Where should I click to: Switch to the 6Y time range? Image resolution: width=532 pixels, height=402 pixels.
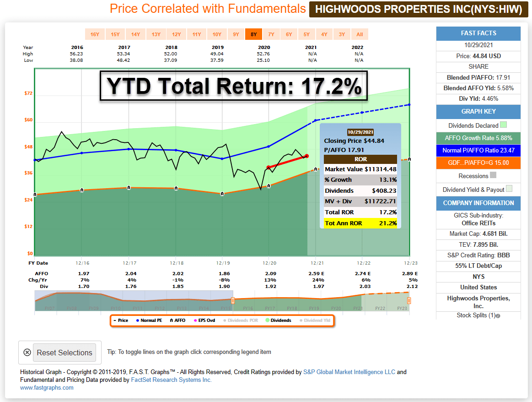[289, 34]
